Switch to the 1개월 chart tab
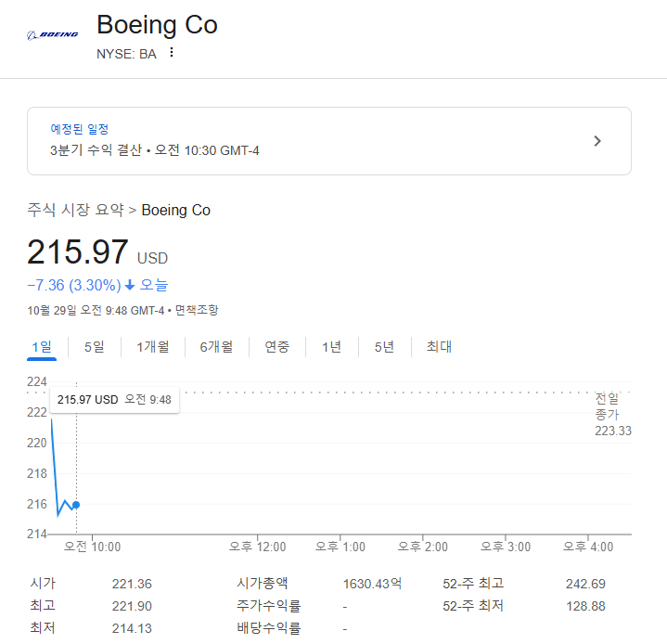Screen dimensions: 667x644 [153, 347]
